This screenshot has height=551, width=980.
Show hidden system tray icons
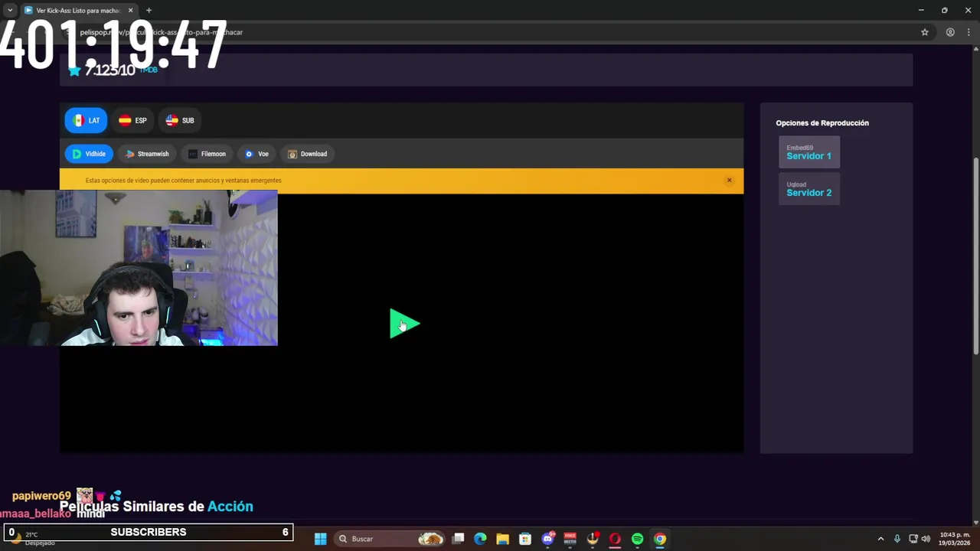[x=880, y=539]
